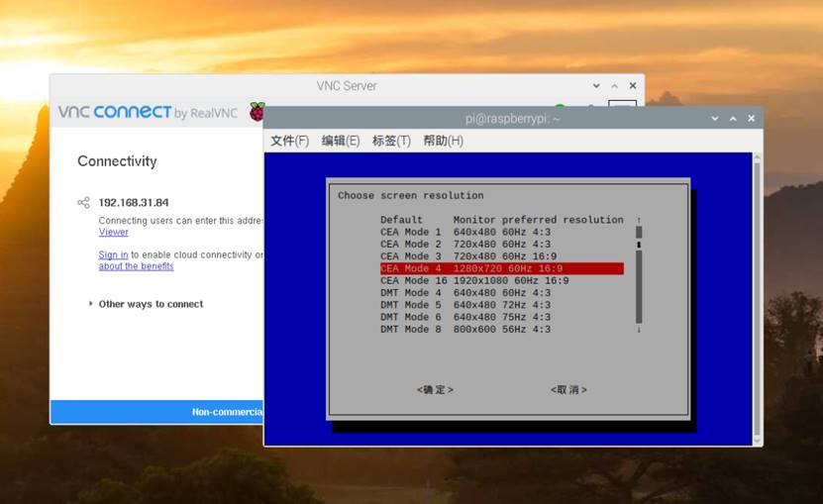The height and width of the screenshot is (504, 823).
Task: Open the 帮助(H) menu in terminal
Action: 443,141
